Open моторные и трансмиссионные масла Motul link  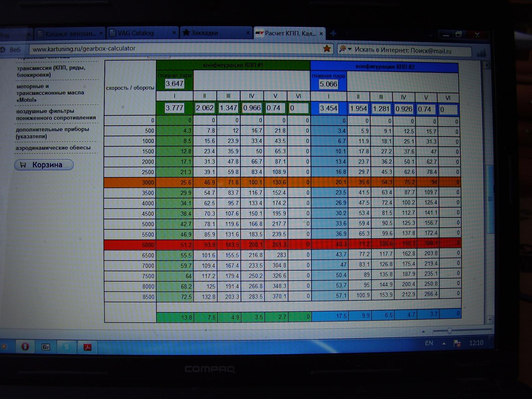(x=50, y=93)
